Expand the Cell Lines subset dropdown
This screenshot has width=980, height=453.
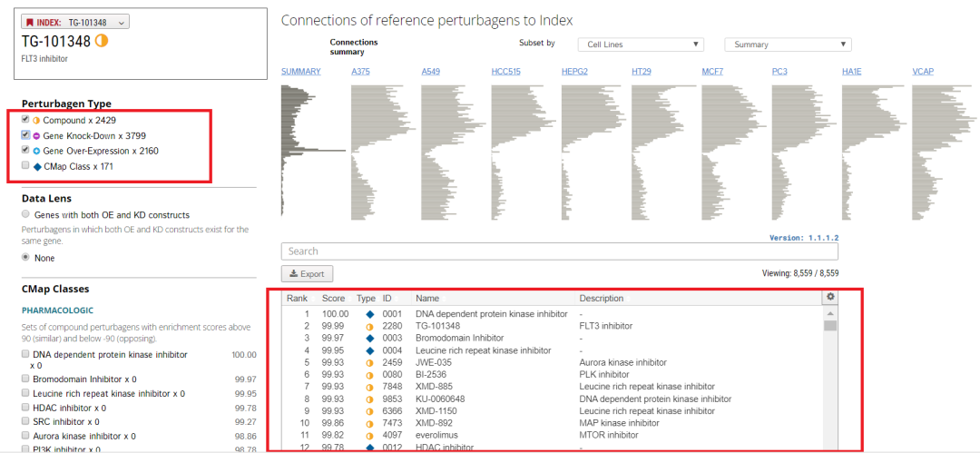click(642, 44)
